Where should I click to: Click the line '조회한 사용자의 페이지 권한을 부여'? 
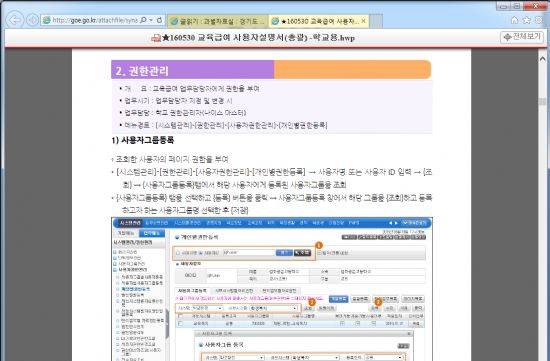(172, 160)
